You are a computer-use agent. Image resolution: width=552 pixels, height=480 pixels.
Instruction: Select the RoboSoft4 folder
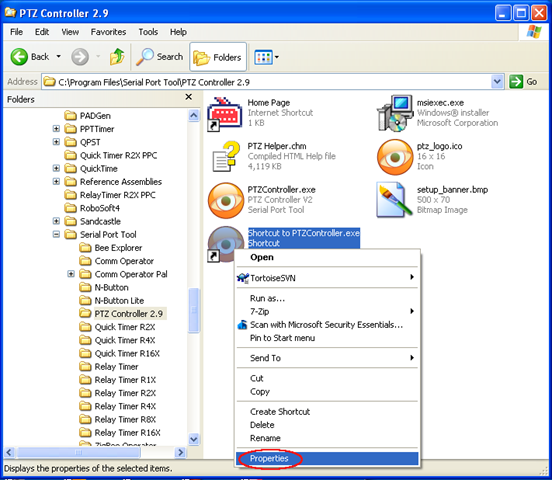(93, 208)
